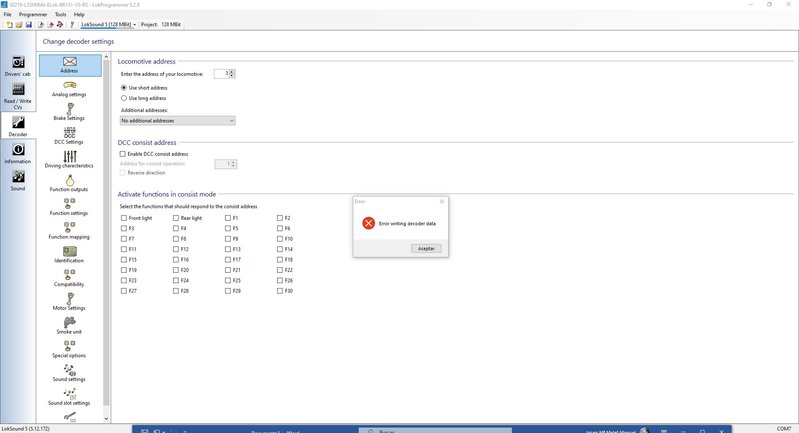Click the question mark help toolbar icon
Viewport: 799px width, 433px height.
click(72, 24)
